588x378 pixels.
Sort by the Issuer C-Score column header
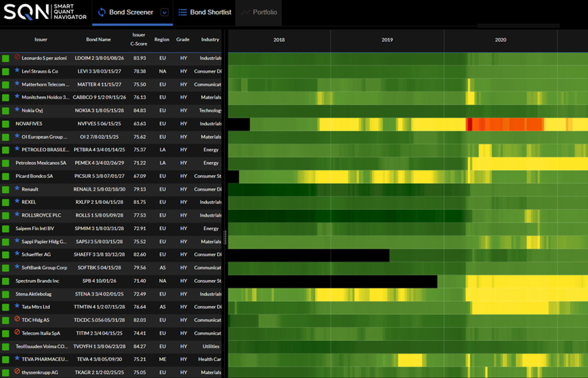139,40
